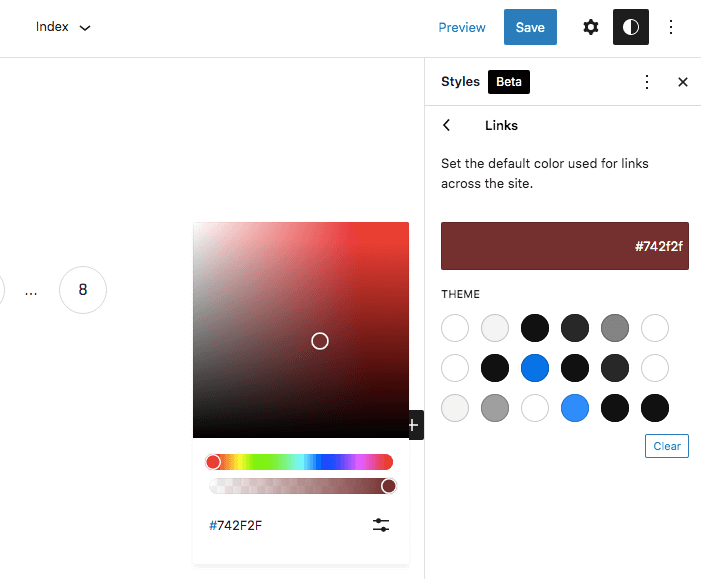Image resolution: width=701 pixels, height=579 pixels.
Task: Toggle the Styles half-circle icon
Action: click(x=630, y=27)
